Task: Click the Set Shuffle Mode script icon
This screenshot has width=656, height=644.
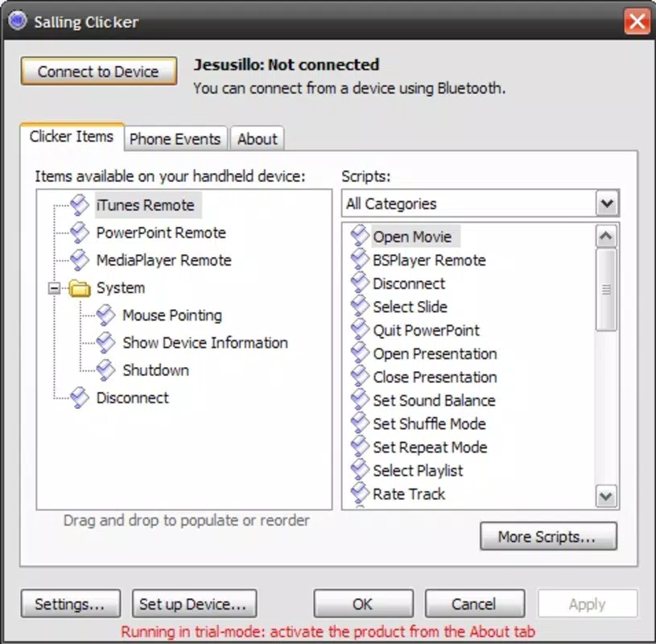Action: [x=360, y=423]
